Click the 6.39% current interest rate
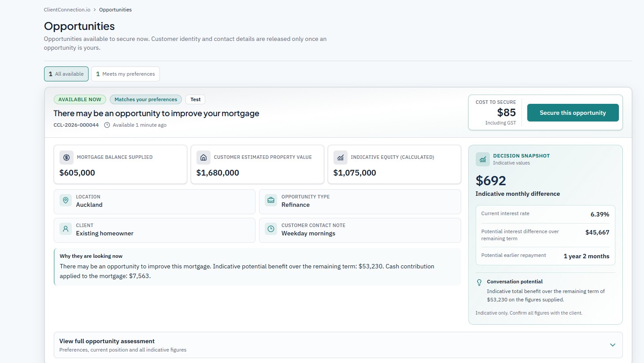The height and width of the screenshot is (363, 644). 600,214
